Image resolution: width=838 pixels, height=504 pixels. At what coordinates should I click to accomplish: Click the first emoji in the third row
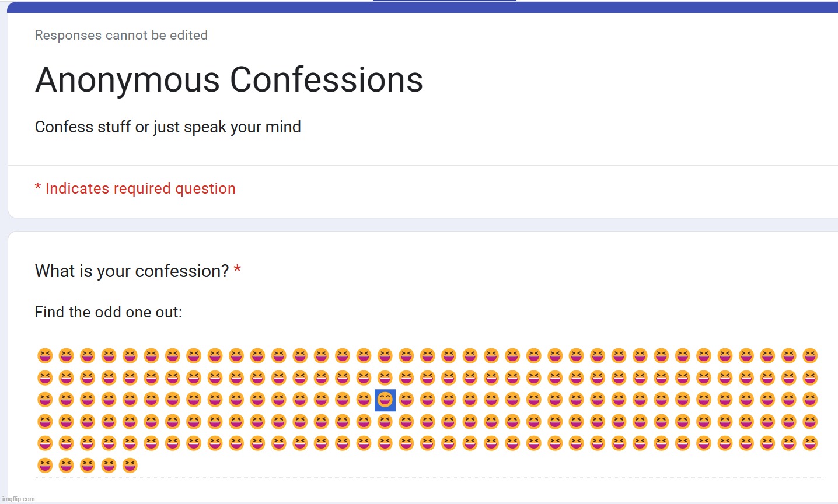pos(45,400)
